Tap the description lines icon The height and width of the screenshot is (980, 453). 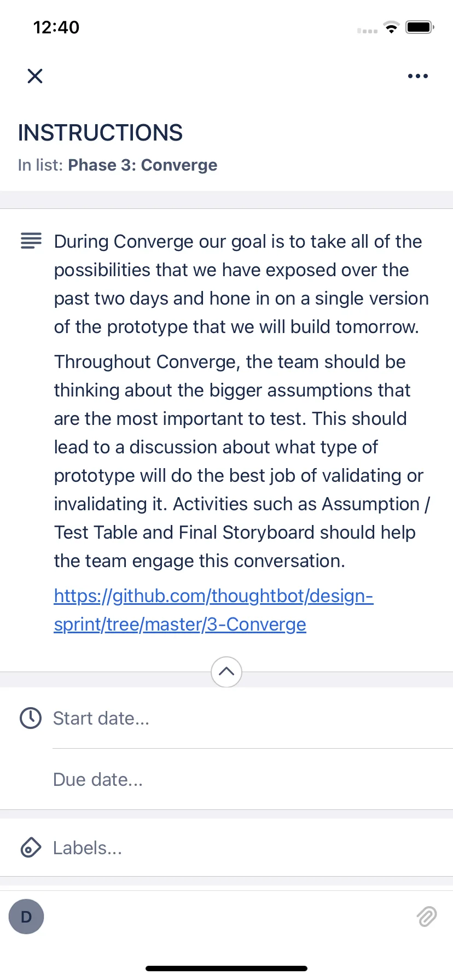(31, 241)
